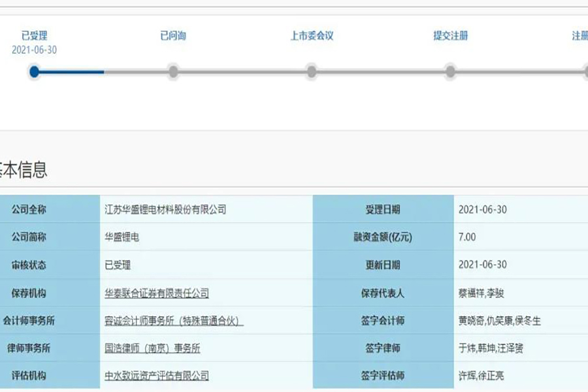Click signing lawyers 于炜,韩坤,汪泽赟
The width and height of the screenshot is (588, 392).
pos(491,348)
